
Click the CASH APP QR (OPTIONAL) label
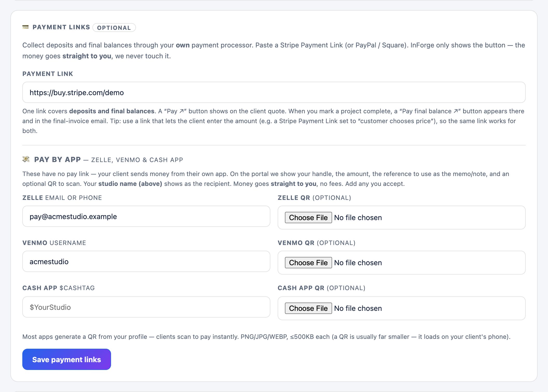coord(321,288)
